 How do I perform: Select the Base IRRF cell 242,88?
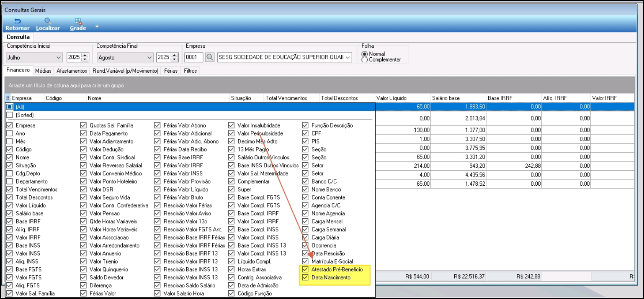pyautogui.click(x=514, y=166)
